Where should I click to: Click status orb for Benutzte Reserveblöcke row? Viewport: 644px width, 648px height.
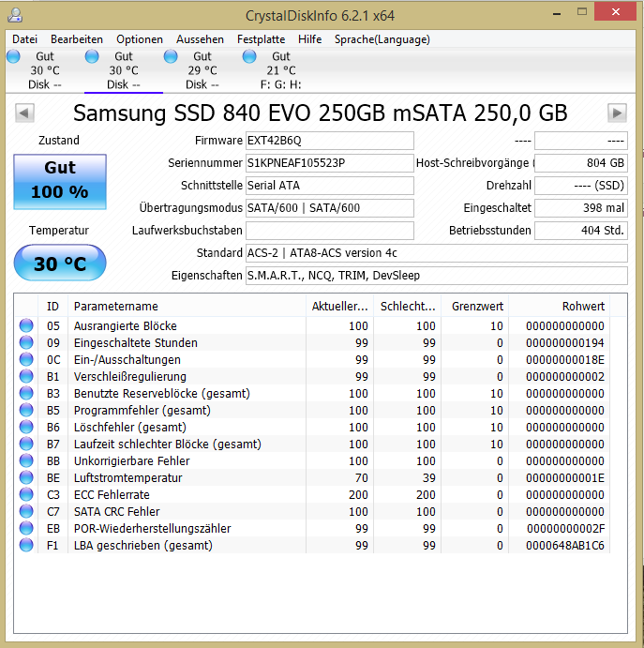tap(26, 393)
